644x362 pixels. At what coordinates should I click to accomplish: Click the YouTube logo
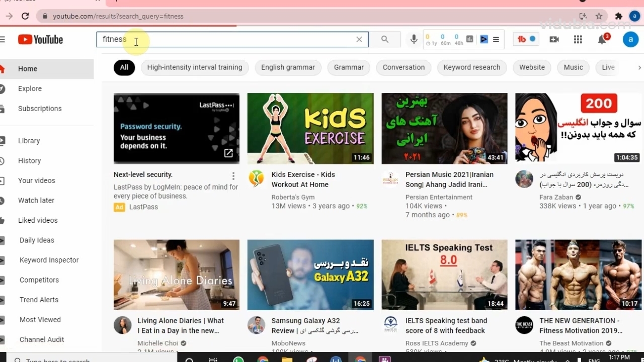pos(41,39)
